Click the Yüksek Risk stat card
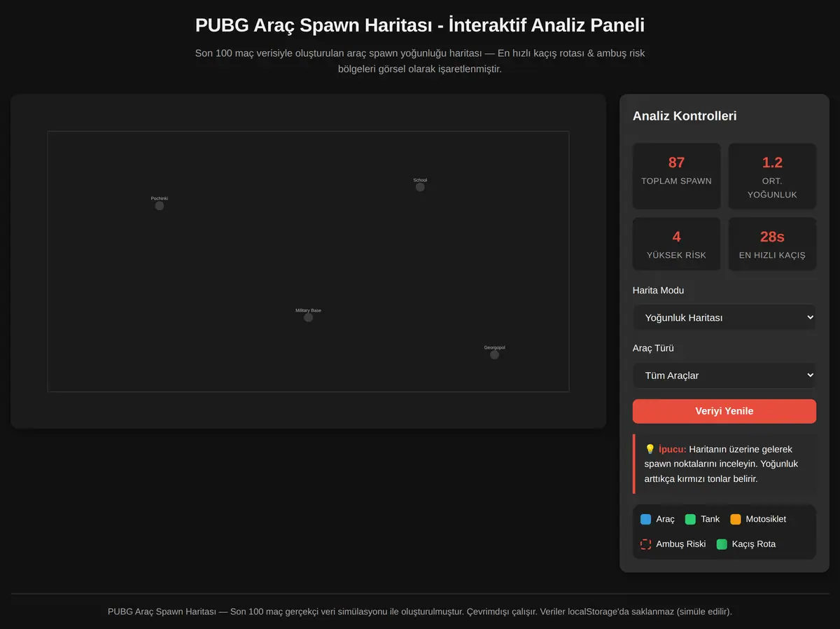840x629 pixels. (x=676, y=244)
